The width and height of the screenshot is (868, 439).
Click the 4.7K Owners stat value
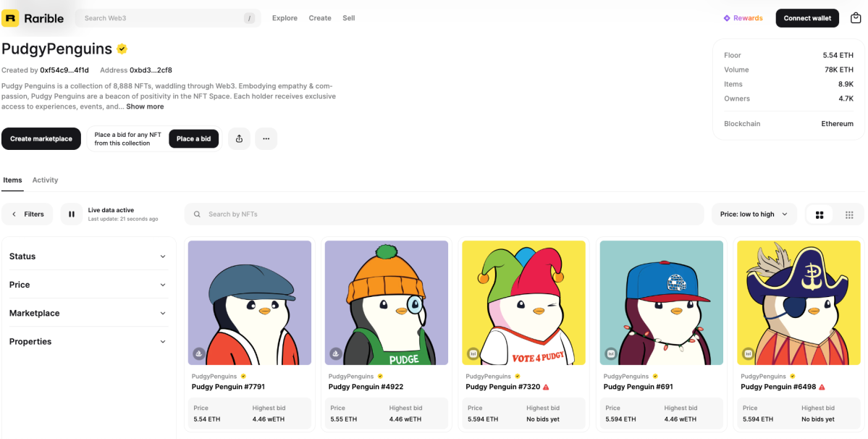point(846,99)
